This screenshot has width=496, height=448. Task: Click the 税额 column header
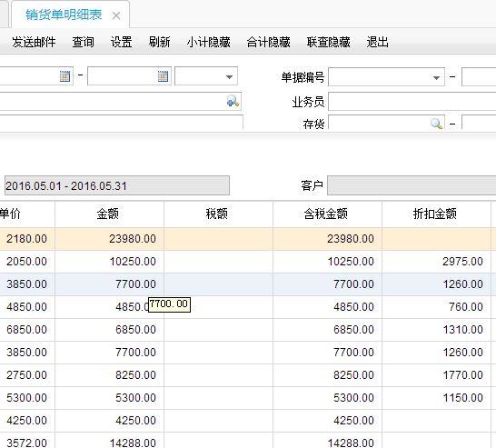click(218, 214)
